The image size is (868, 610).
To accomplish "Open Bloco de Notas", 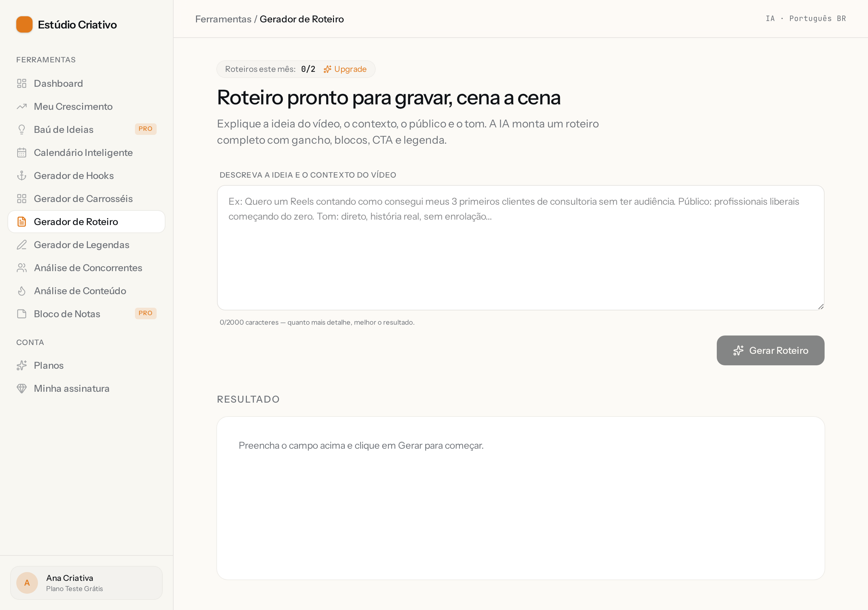I will pos(86,314).
